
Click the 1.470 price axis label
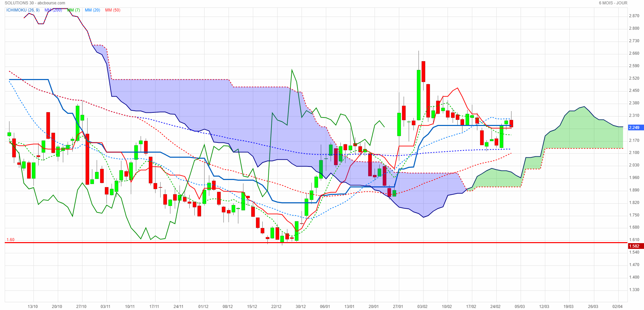click(634, 265)
